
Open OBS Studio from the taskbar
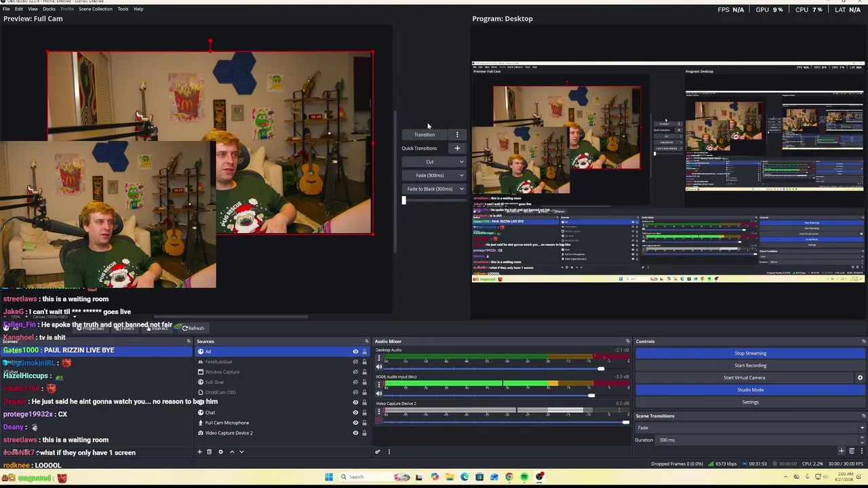[540, 476]
